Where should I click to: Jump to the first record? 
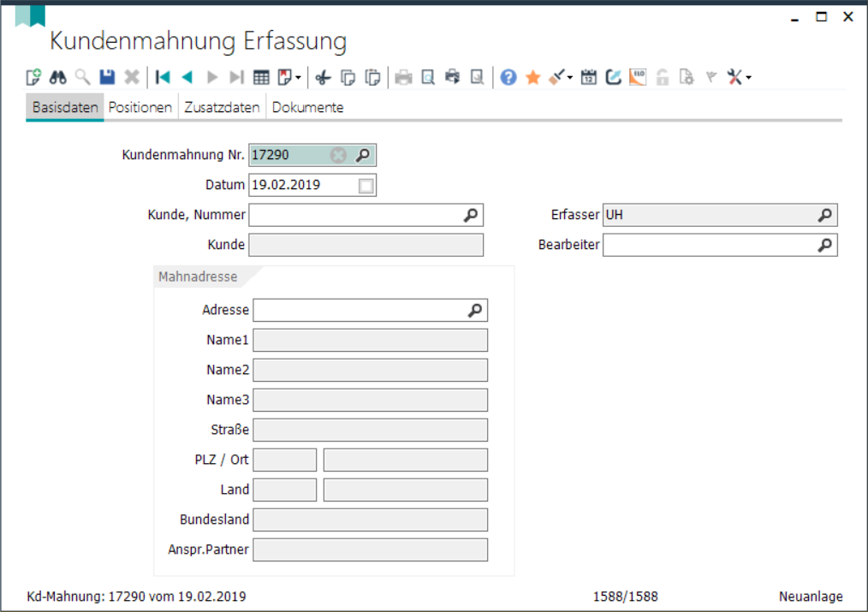click(163, 77)
